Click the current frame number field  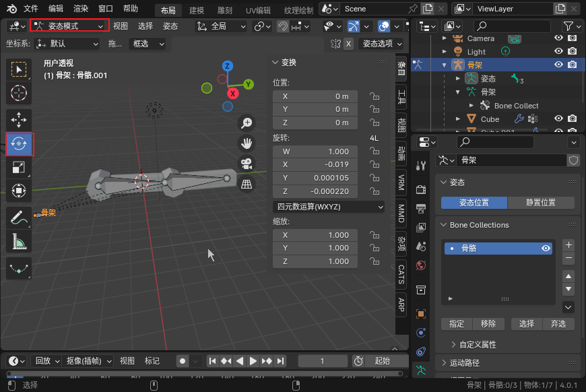click(323, 361)
